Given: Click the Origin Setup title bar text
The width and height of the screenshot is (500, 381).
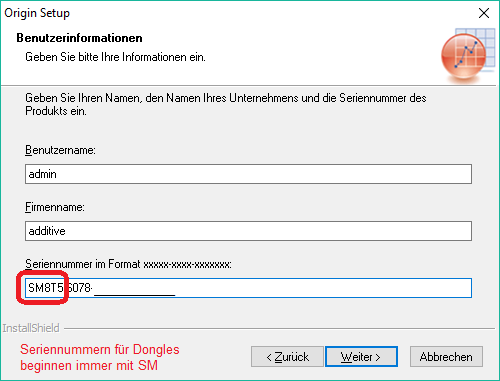Looking at the screenshot, I should point(37,13).
